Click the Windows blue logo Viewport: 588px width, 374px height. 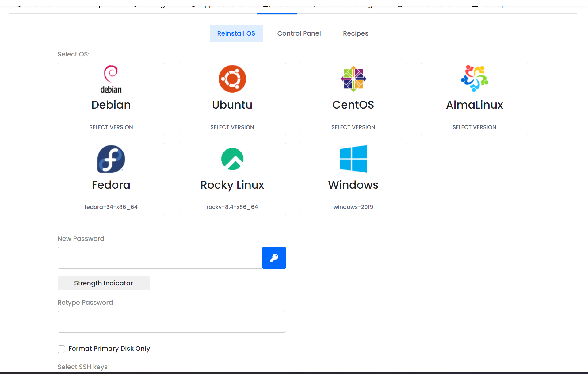click(353, 159)
